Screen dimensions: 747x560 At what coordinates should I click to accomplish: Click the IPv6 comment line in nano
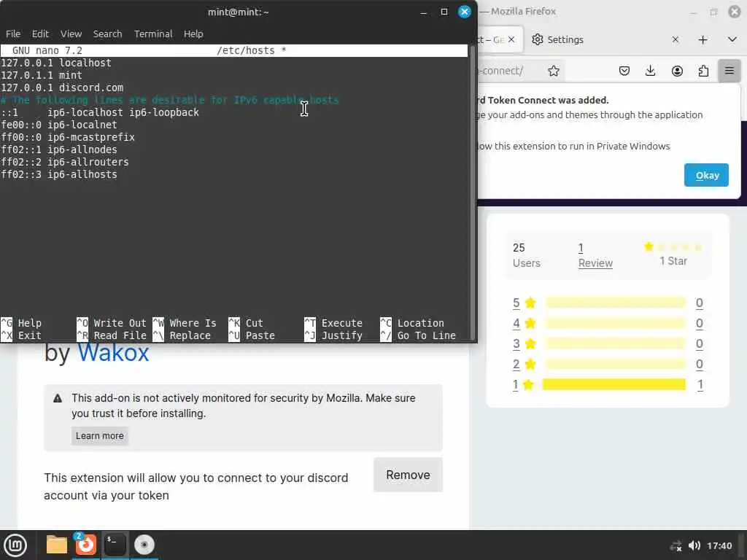tap(169, 100)
